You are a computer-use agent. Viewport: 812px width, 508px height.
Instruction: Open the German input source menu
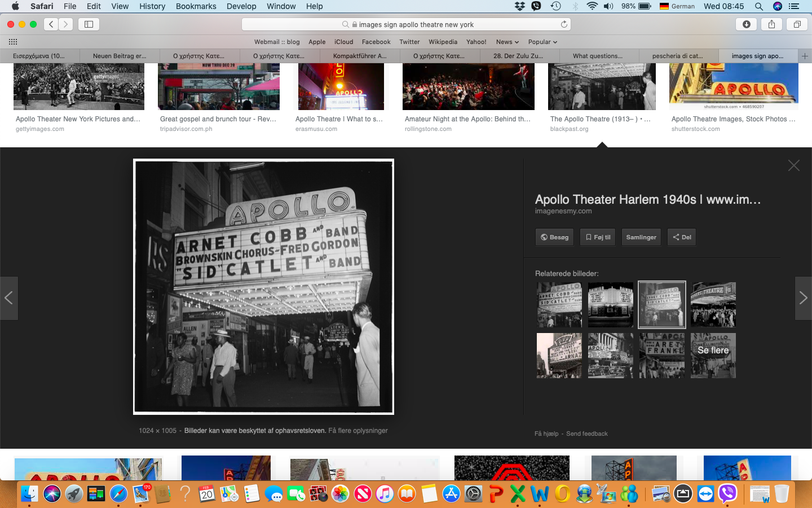[677, 6]
